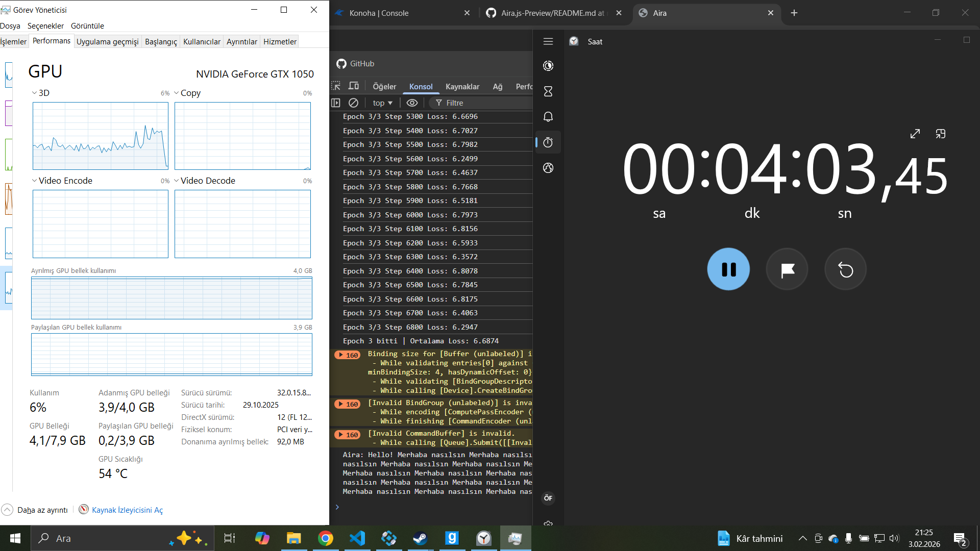Clear the DevTools console
This screenshot has width=980, height=551.
354,103
